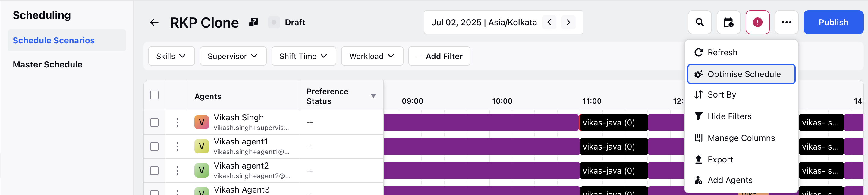Tick the checkbox for Vikash agent1
Viewport: 868px width, 195px height.
point(154,147)
